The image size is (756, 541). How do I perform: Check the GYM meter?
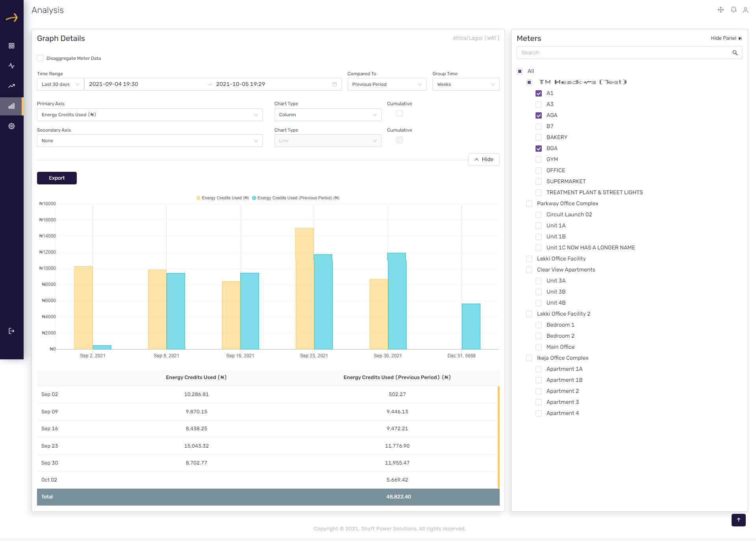pyautogui.click(x=539, y=160)
